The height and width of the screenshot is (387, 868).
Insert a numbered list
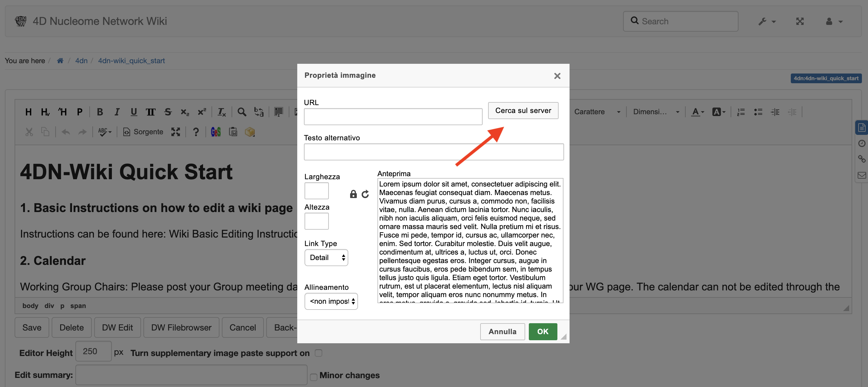(x=741, y=112)
